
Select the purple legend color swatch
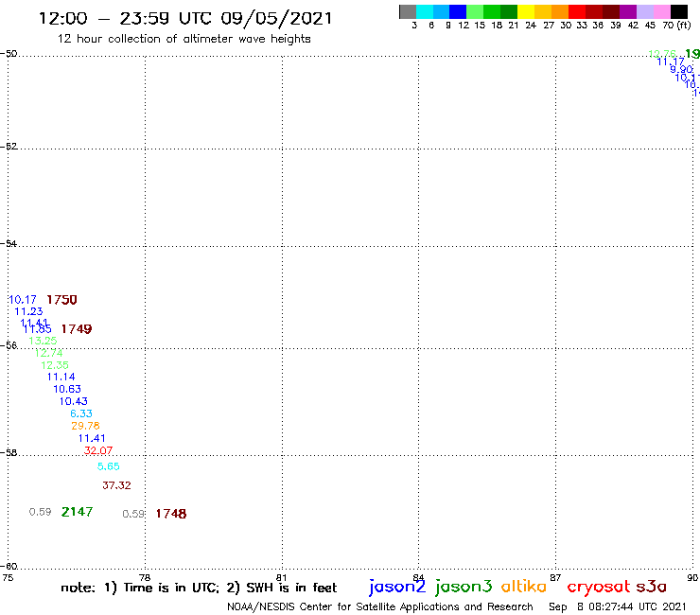click(x=628, y=11)
